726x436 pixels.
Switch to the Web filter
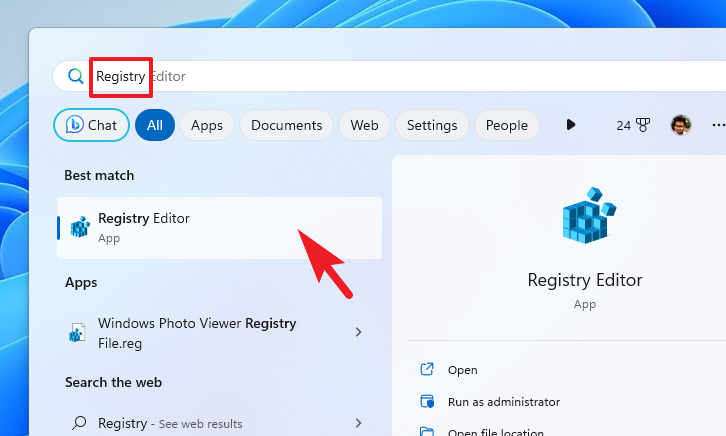pos(364,125)
